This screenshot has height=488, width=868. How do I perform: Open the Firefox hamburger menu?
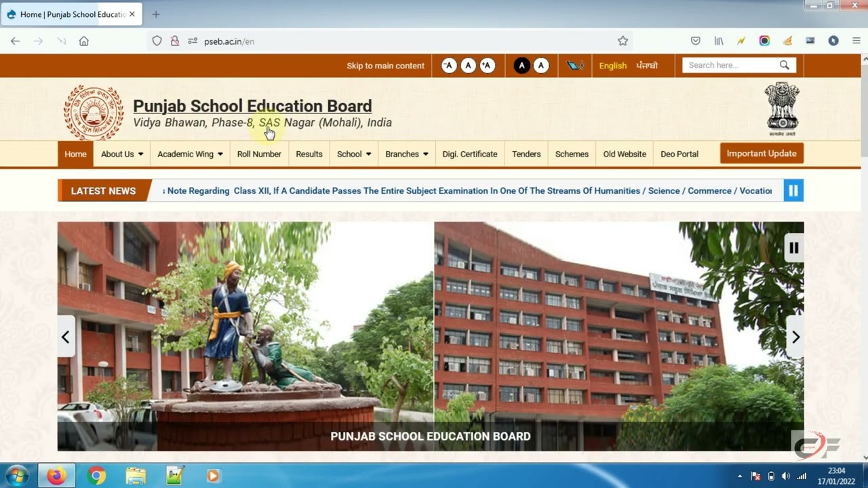856,41
